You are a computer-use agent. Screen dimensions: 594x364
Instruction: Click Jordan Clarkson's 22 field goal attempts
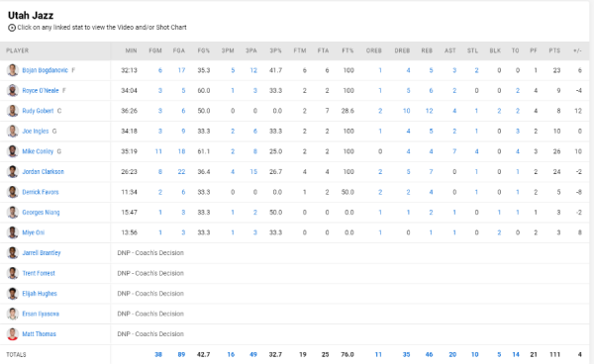pyautogui.click(x=181, y=172)
